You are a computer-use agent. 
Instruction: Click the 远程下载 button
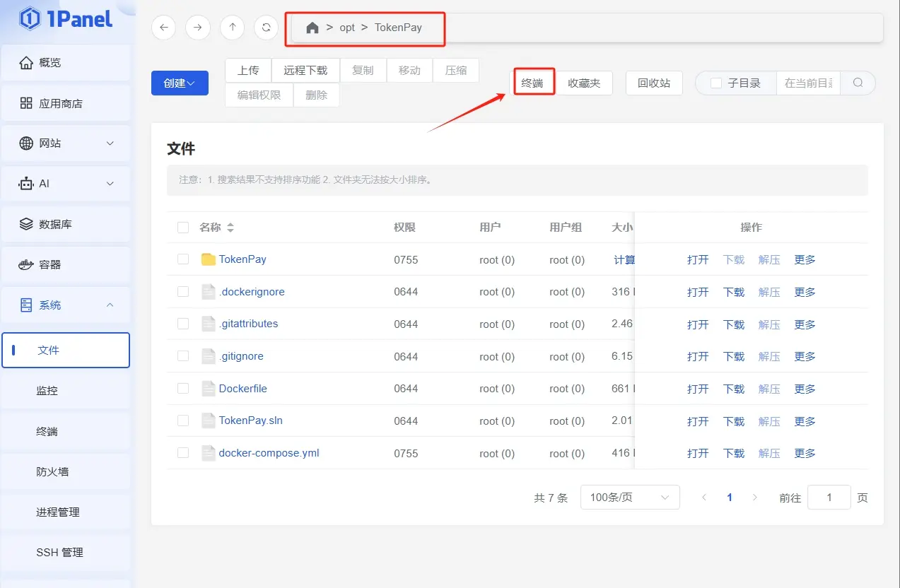coord(305,71)
